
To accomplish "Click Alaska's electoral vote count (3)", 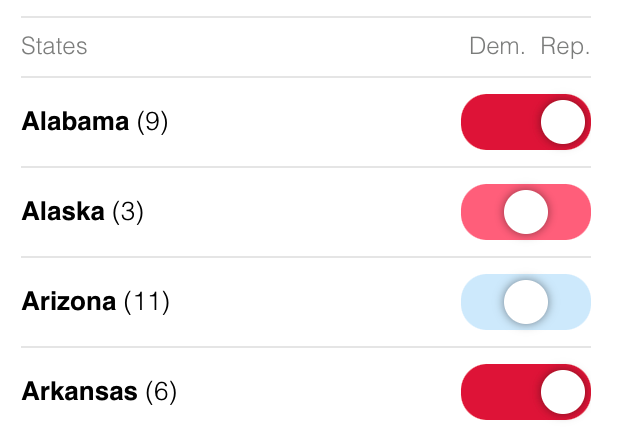I will click(x=127, y=212).
